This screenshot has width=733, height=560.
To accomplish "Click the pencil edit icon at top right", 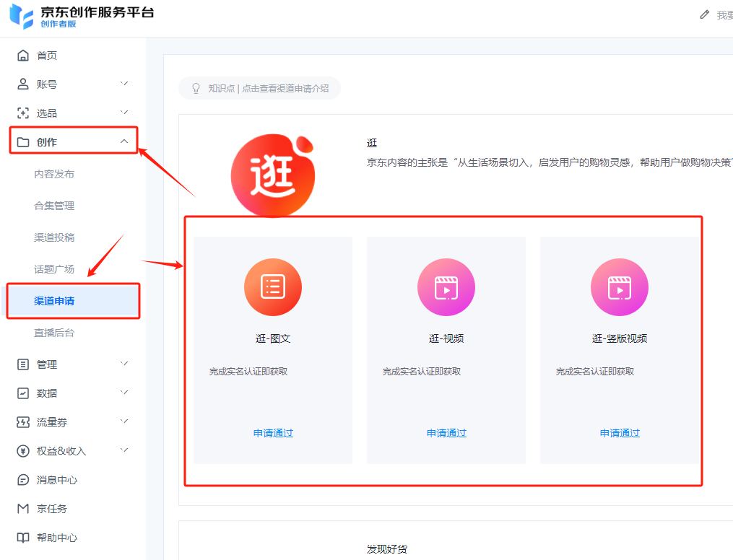I will point(705,15).
